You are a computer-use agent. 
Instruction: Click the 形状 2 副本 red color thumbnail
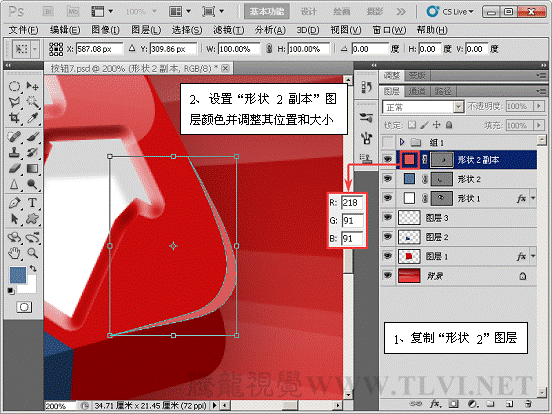tap(409, 160)
